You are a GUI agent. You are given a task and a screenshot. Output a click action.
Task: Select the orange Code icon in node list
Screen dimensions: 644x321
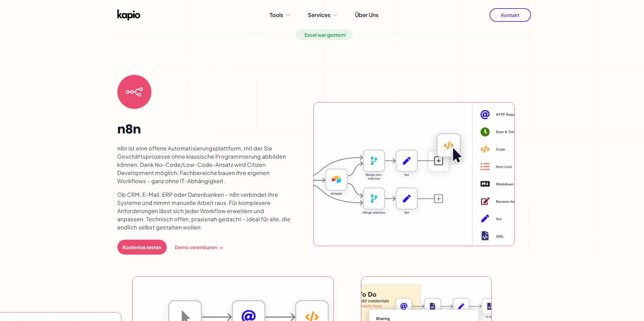485,149
